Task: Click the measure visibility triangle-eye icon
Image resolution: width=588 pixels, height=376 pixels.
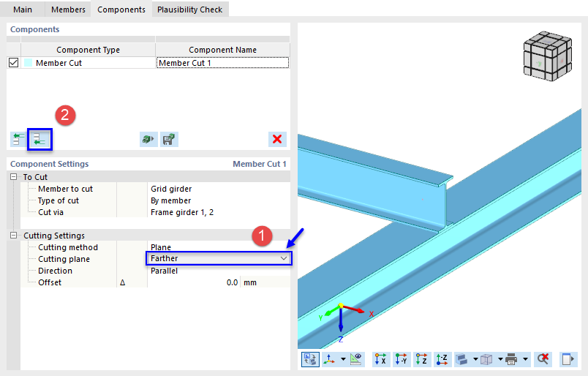Action: 356,359
